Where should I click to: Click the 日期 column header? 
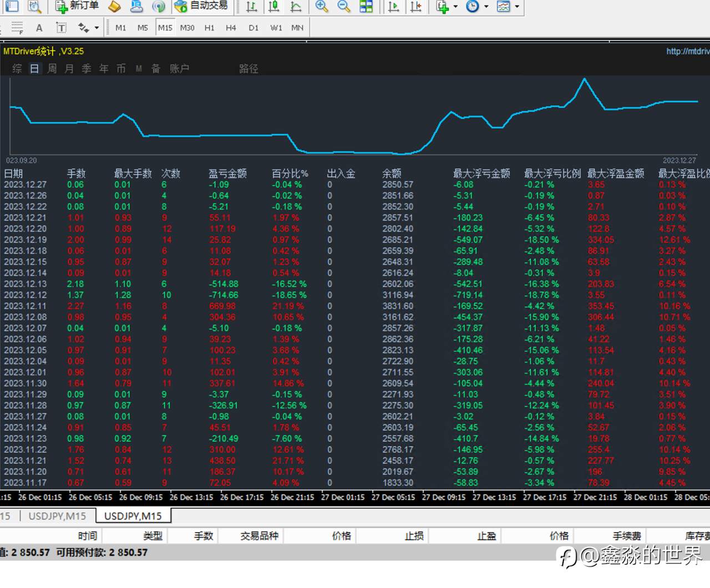(x=13, y=174)
